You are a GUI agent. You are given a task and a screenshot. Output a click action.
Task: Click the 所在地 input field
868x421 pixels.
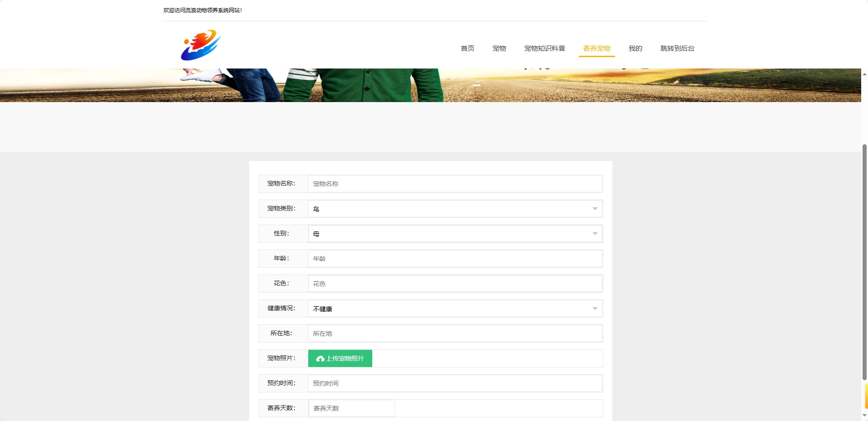(x=455, y=333)
